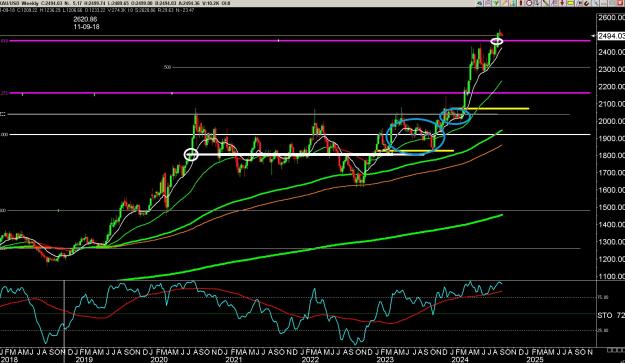Click the black hook-shaped toolbar icon
This screenshot has height=363, width=625.
(587, 3)
